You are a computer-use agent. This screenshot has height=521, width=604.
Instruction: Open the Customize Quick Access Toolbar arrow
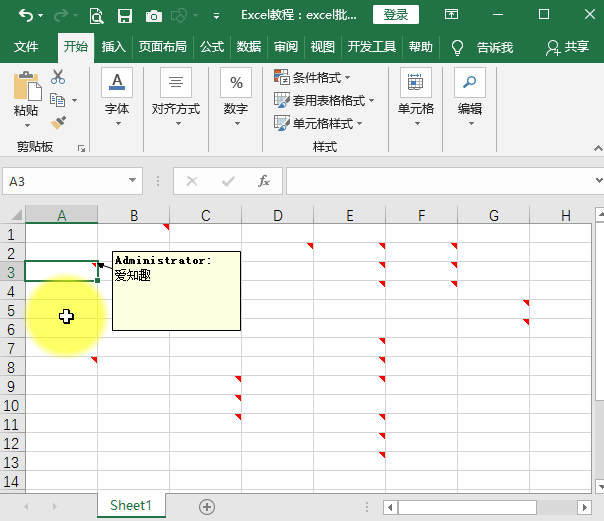coord(216,16)
